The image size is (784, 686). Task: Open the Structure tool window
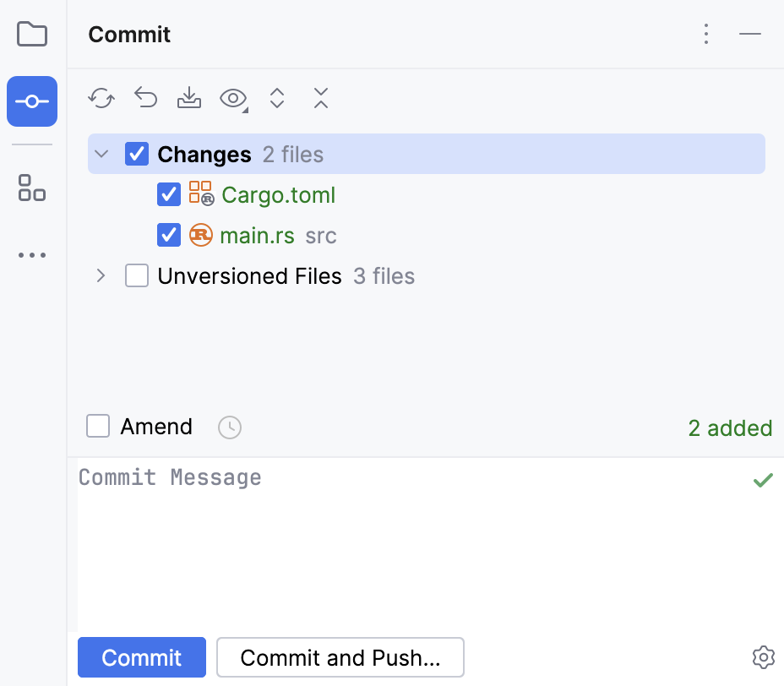pyautogui.click(x=31, y=188)
